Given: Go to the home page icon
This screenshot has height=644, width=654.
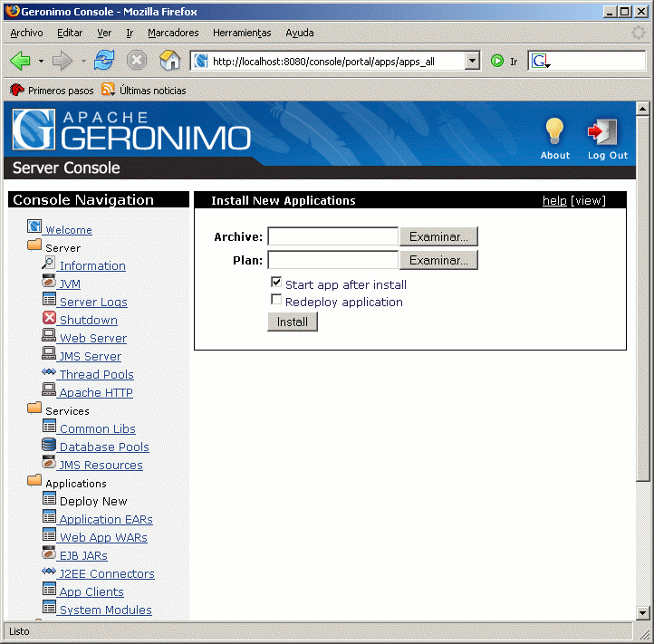Looking at the screenshot, I should [x=169, y=60].
